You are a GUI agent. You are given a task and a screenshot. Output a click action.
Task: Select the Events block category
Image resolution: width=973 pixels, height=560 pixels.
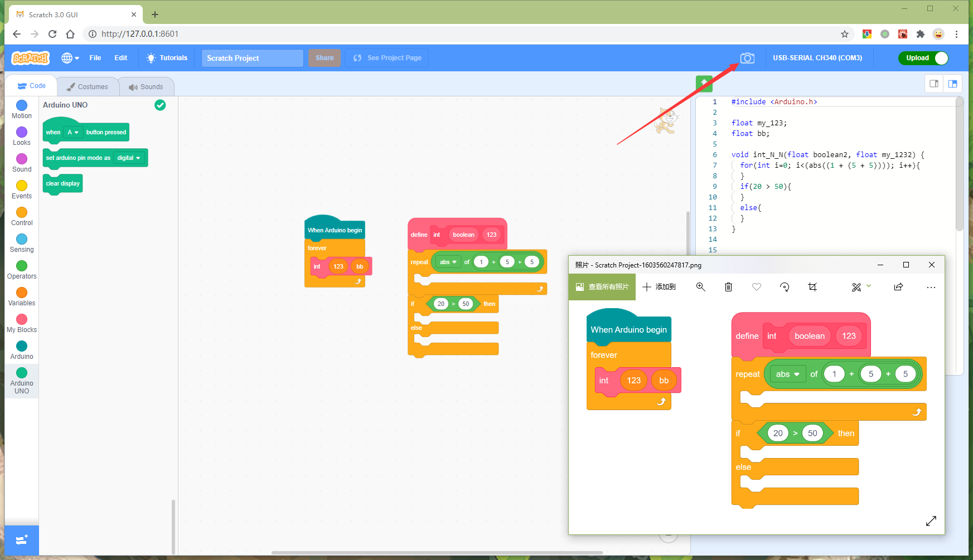point(22,189)
